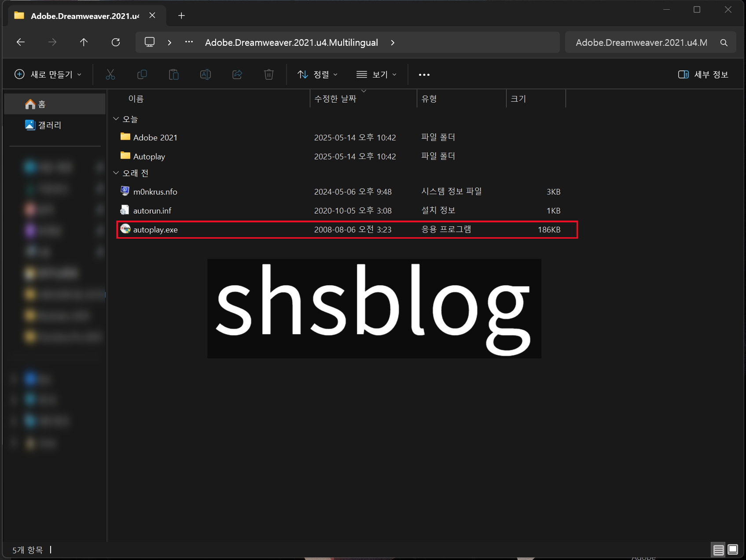Viewport: 746px width, 560px height.
Task: Collapse the 오래 전 group
Action: pos(116,173)
